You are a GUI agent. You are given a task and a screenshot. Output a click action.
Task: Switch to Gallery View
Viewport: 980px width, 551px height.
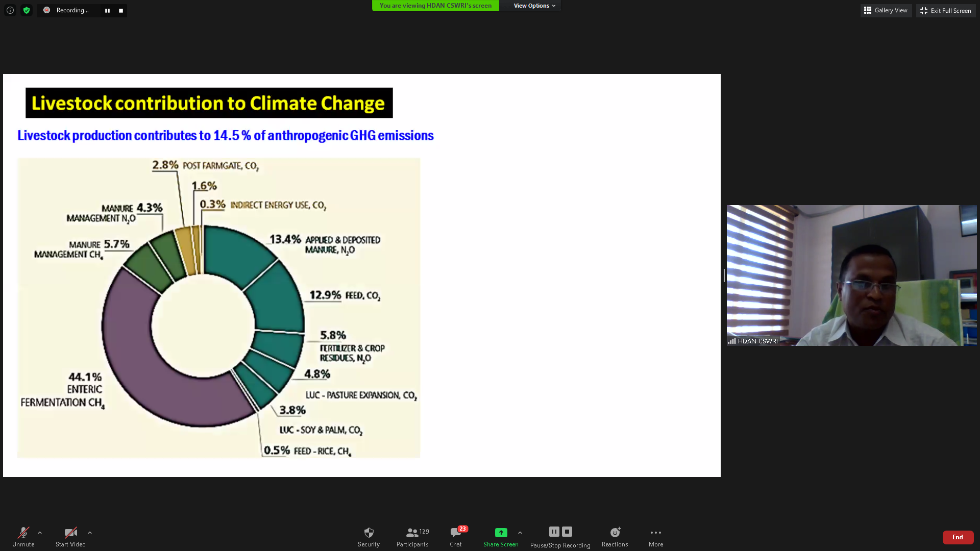[x=886, y=10]
